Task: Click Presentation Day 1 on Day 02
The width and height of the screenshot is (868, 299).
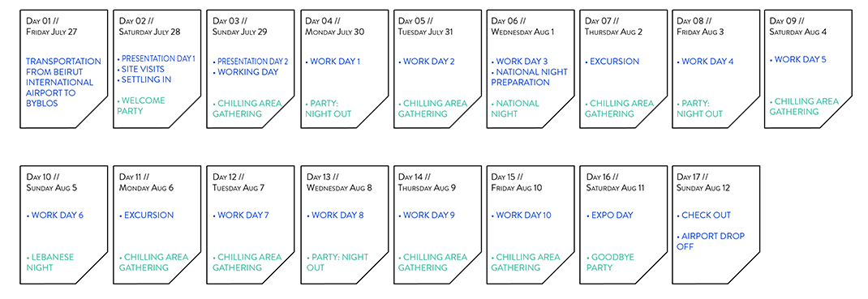Action: [x=157, y=58]
